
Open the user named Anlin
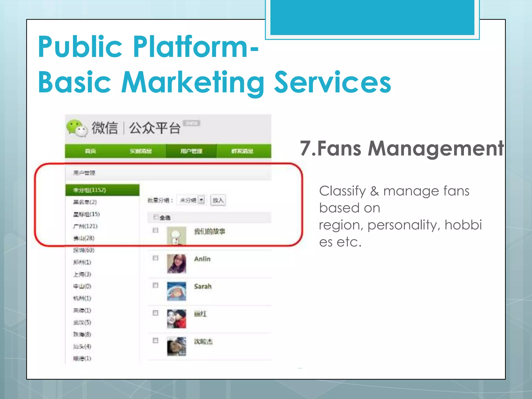202,259
